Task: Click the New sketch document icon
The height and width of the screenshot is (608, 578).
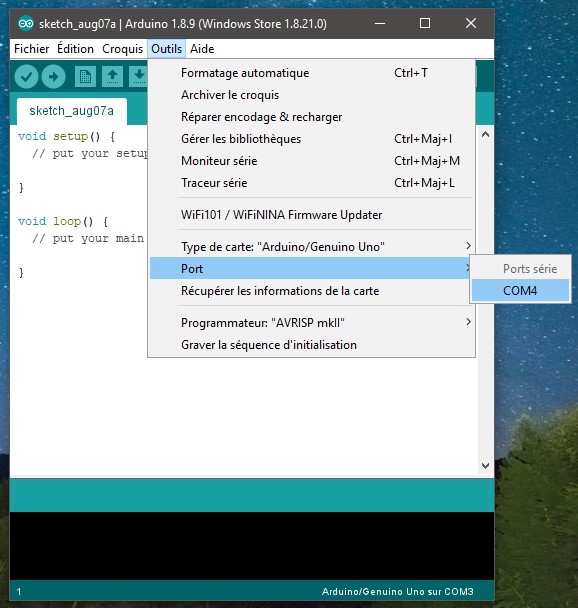Action: click(85, 76)
